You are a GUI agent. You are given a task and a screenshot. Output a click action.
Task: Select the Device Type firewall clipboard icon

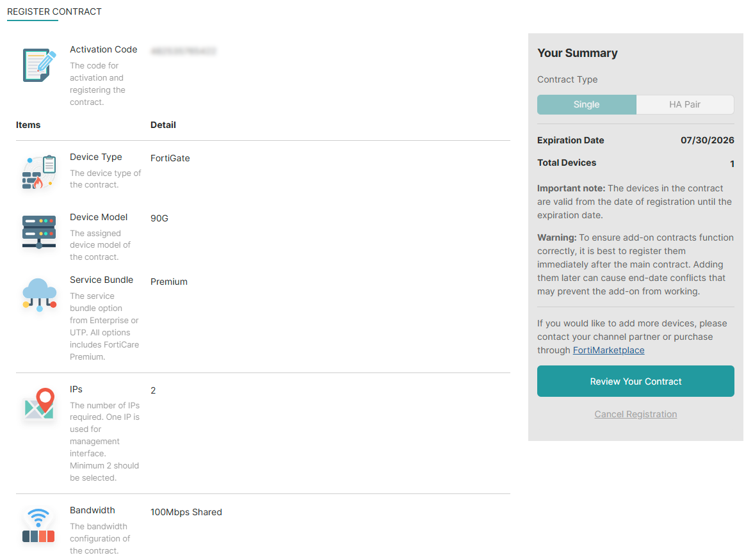coord(38,172)
